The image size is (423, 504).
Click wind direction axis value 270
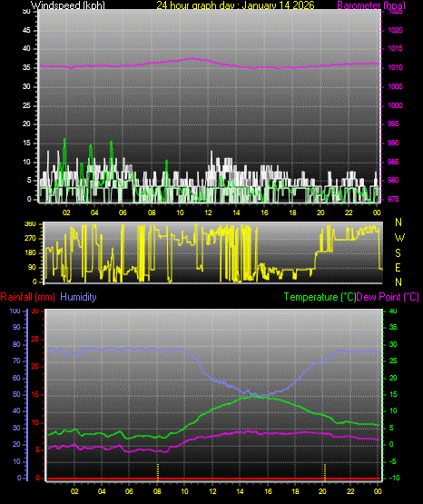[30, 239]
